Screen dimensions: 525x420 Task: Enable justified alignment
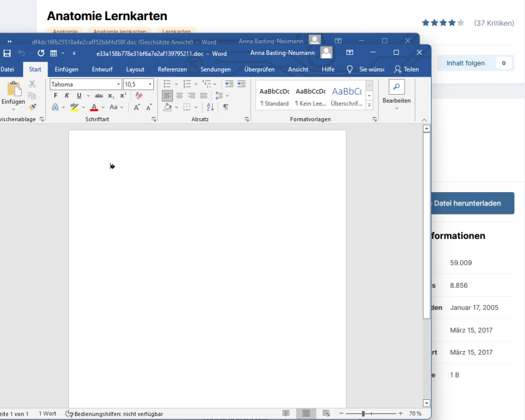coord(203,95)
